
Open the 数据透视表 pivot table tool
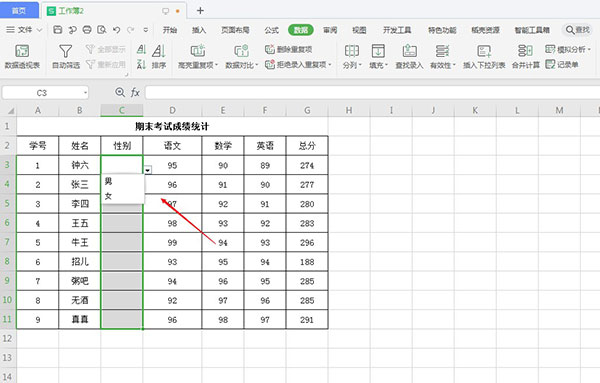22,56
